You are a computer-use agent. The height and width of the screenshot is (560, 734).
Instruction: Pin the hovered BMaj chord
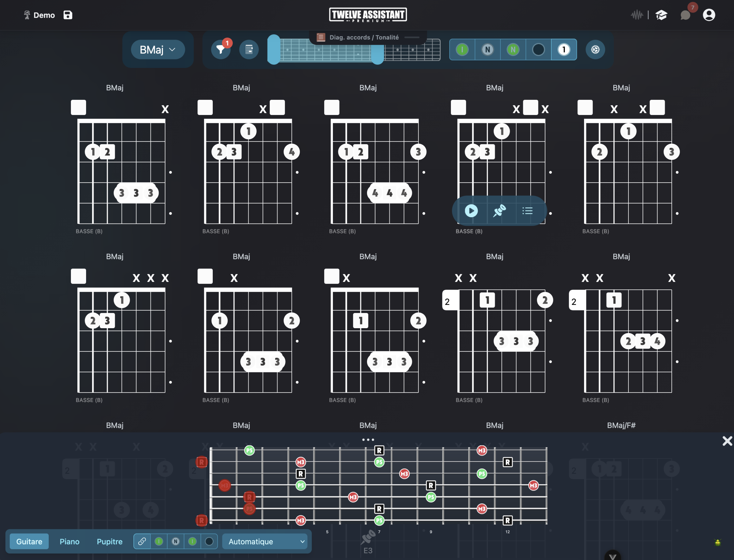click(x=499, y=211)
